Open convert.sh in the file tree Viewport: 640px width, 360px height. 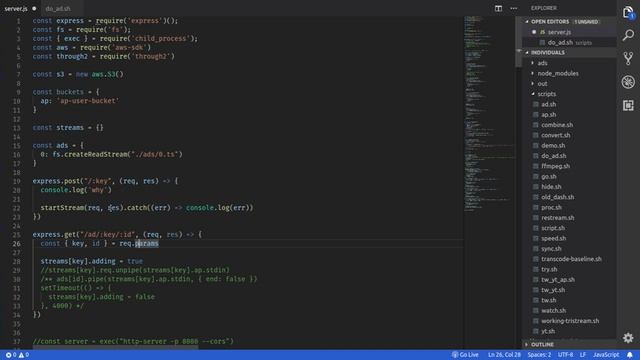556,135
